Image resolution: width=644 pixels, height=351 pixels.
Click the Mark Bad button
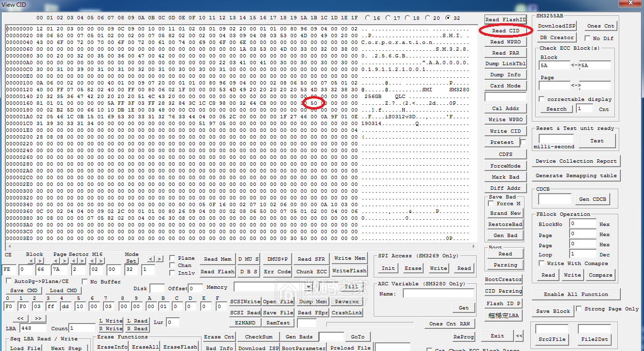(506, 177)
